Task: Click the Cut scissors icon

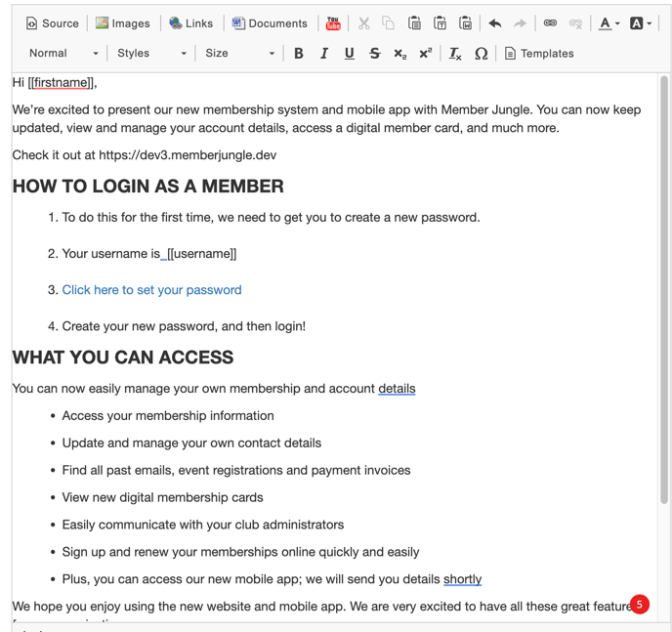Action: tap(364, 23)
